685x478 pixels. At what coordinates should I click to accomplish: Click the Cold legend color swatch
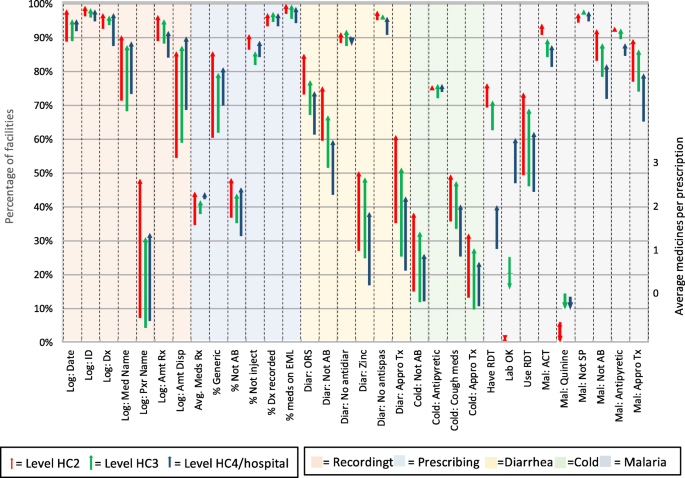pyautogui.click(x=559, y=463)
